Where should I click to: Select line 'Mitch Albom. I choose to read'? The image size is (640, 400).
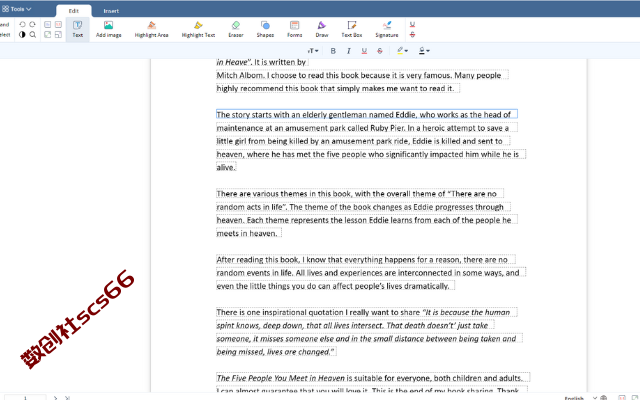(362, 75)
